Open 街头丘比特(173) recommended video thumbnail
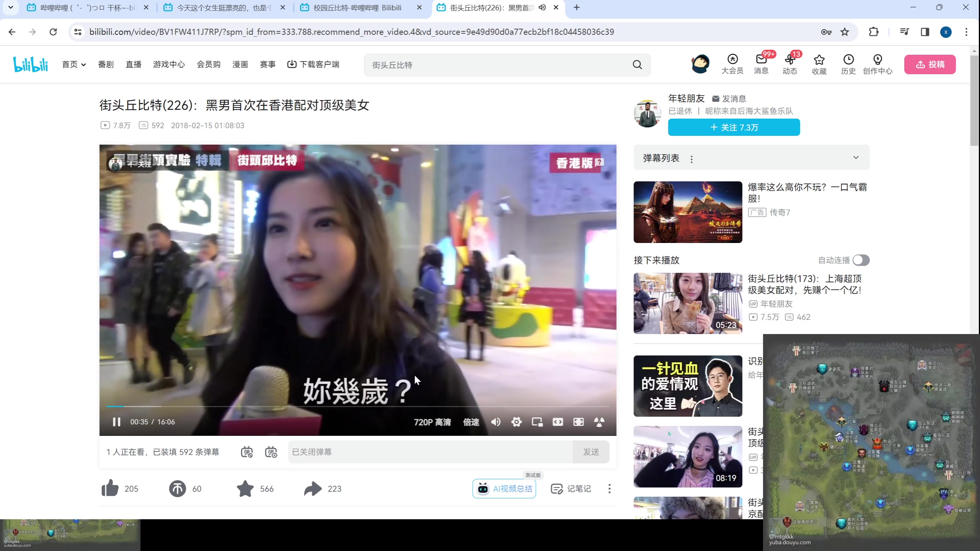This screenshot has width=980, height=551. coord(688,303)
